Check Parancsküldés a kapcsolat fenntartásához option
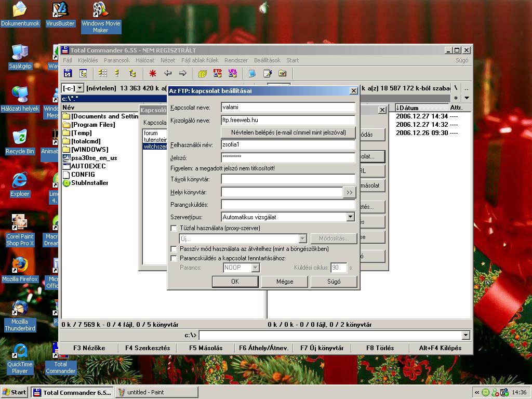This screenshot has height=399, width=532. [174, 258]
